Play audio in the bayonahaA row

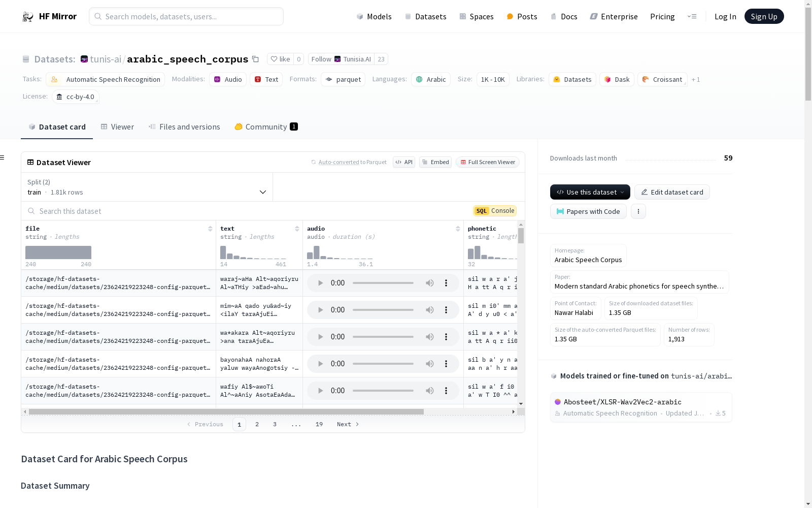click(x=320, y=364)
